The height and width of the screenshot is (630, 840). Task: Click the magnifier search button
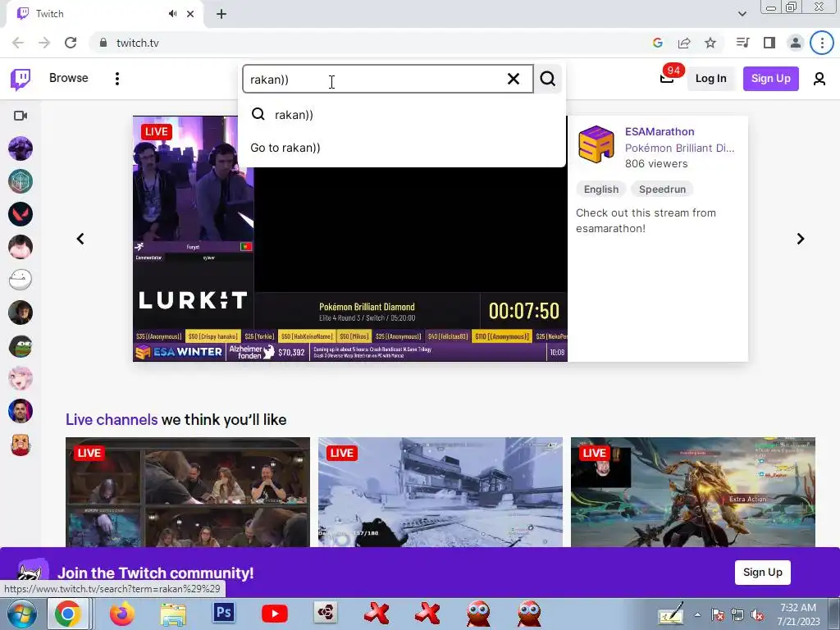[547, 79]
